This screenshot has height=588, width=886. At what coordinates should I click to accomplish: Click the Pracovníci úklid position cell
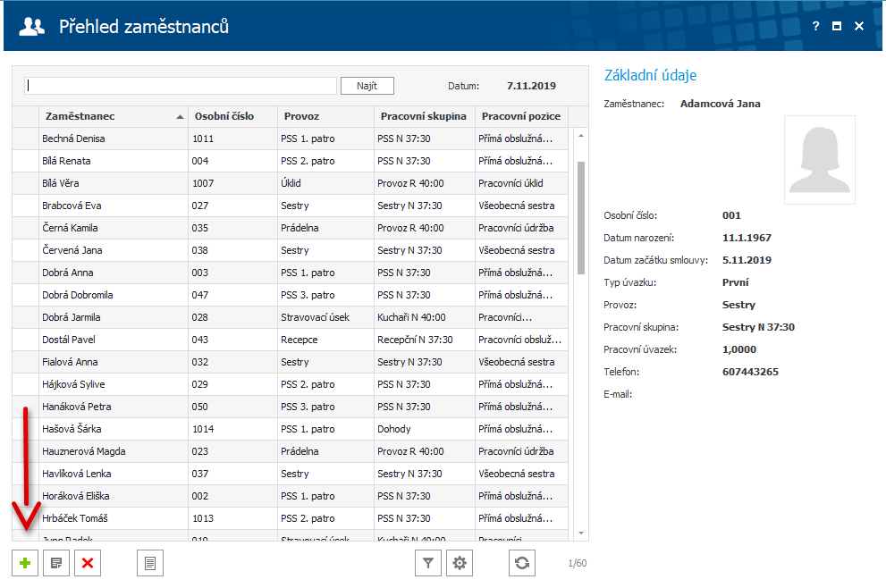coord(521,183)
